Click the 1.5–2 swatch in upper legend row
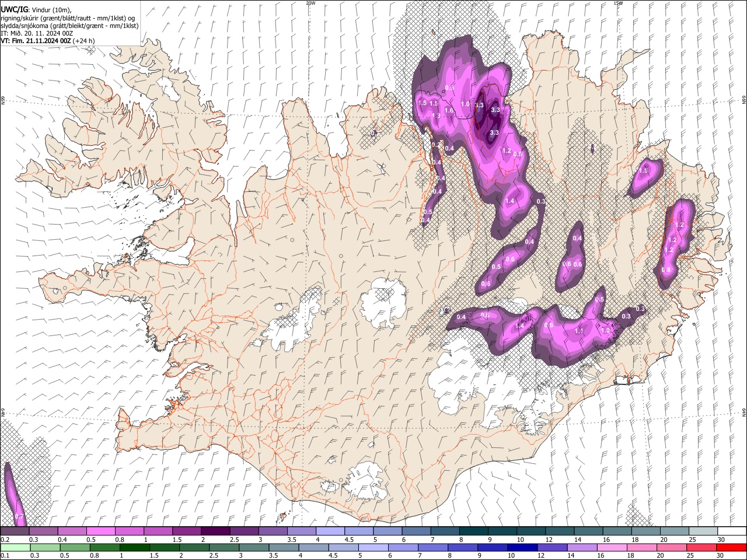Screen dimensions: 747x560 (186, 531)
